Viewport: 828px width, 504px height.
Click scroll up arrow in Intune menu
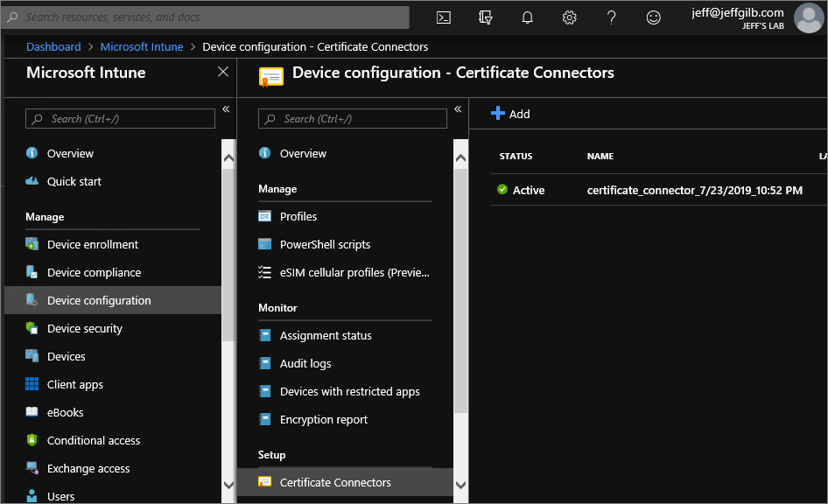pyautogui.click(x=228, y=157)
